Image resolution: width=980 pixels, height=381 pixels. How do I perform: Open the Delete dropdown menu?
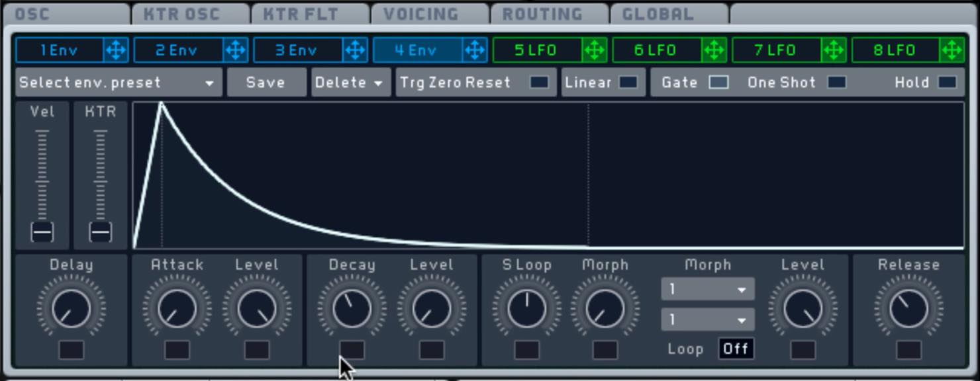351,83
